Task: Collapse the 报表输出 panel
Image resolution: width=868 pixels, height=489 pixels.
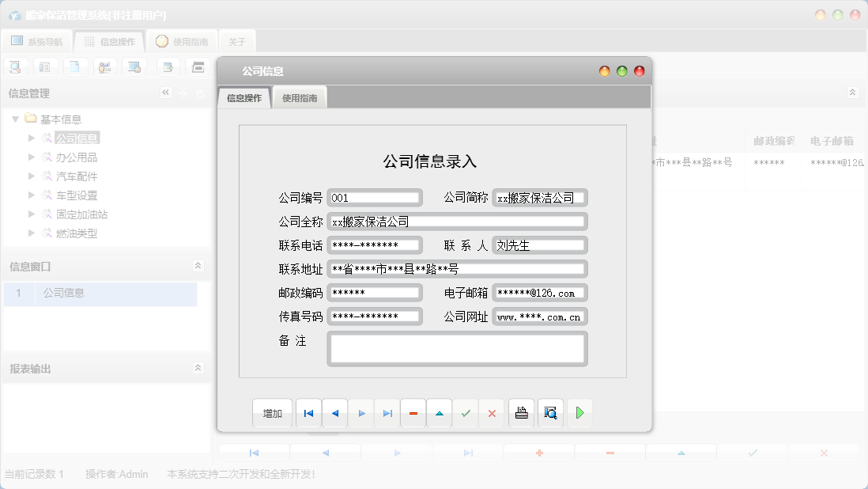Action: pos(198,367)
